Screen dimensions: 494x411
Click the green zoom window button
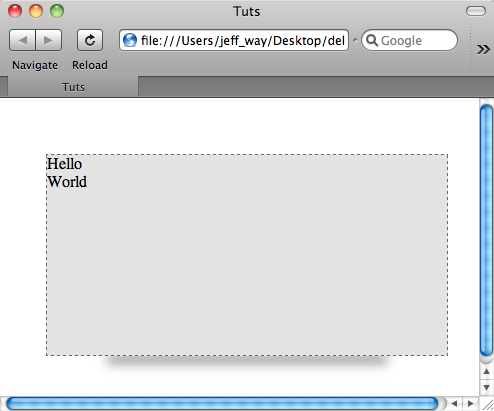pyautogui.click(x=57, y=11)
